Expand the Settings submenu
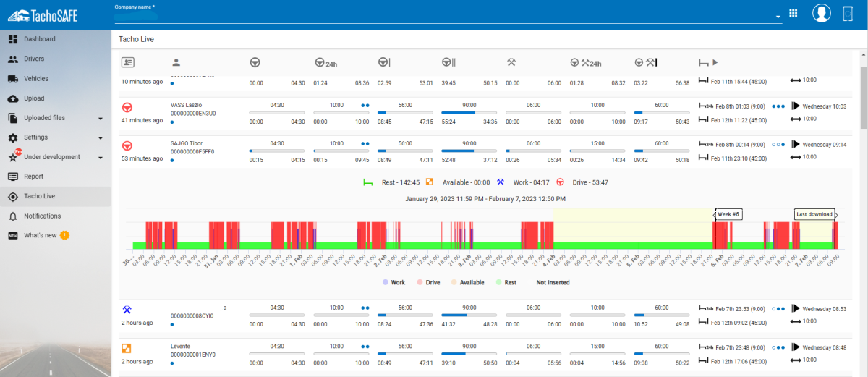Image resolution: width=868 pixels, height=377 pixels. (x=101, y=137)
